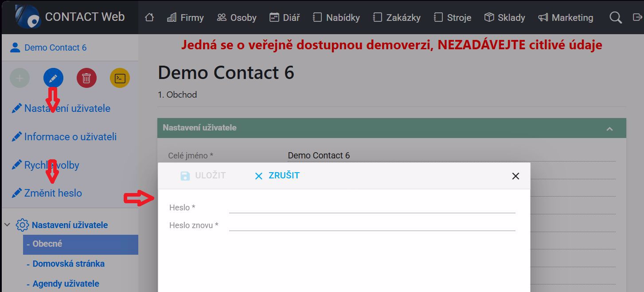Click the Heslo password input field
The height and width of the screenshot is (292, 644).
(x=372, y=207)
